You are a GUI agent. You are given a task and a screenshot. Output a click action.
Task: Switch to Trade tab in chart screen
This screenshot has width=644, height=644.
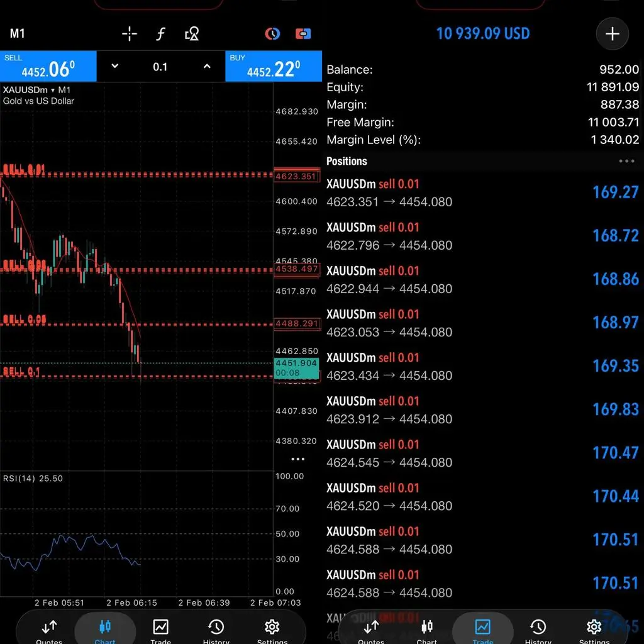tap(160, 631)
